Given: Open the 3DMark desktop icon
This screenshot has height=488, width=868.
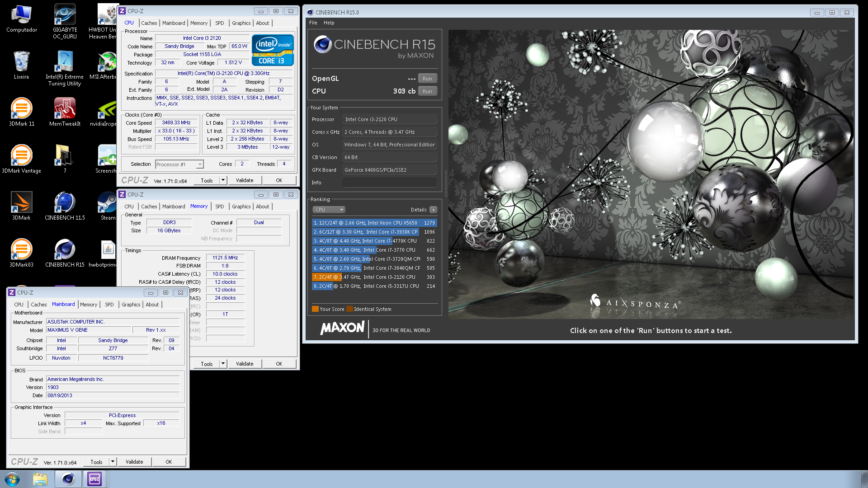Looking at the screenshot, I should tap(21, 206).
